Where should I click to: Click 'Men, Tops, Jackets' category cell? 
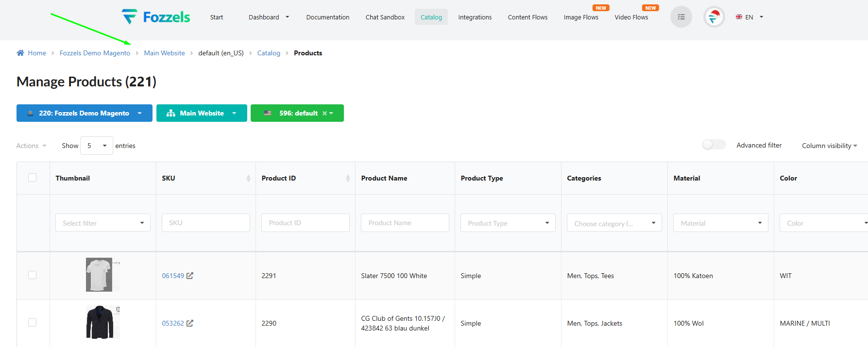595,323
